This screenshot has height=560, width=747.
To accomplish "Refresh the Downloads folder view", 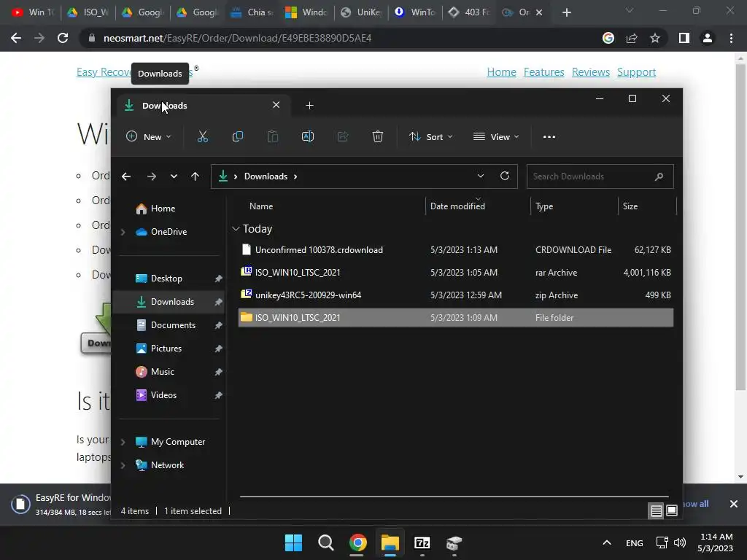I will [505, 176].
